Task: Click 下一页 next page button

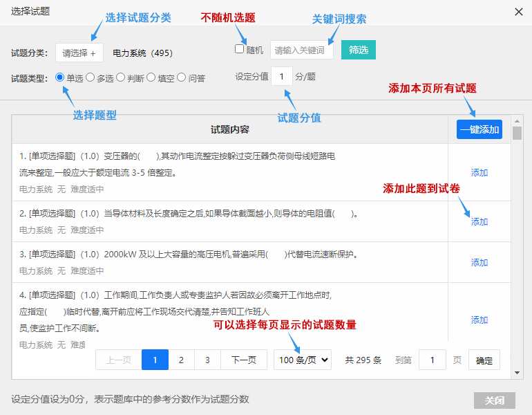Action: 244,360
